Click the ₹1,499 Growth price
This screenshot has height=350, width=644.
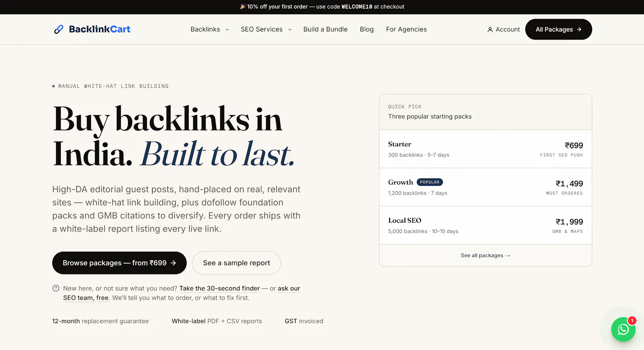pos(569,184)
